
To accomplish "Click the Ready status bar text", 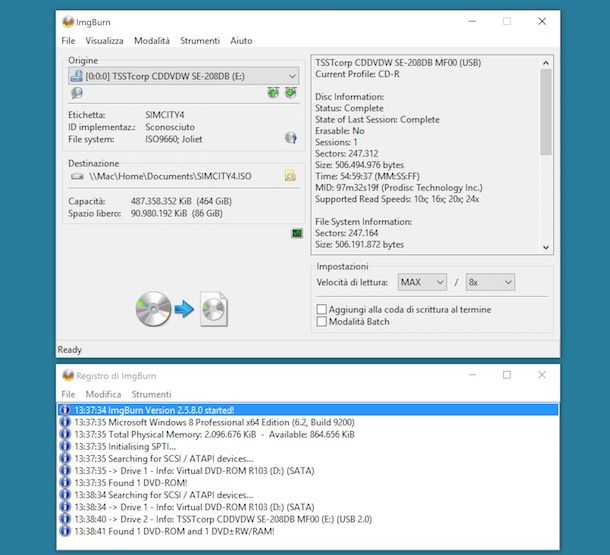I will click(70, 350).
